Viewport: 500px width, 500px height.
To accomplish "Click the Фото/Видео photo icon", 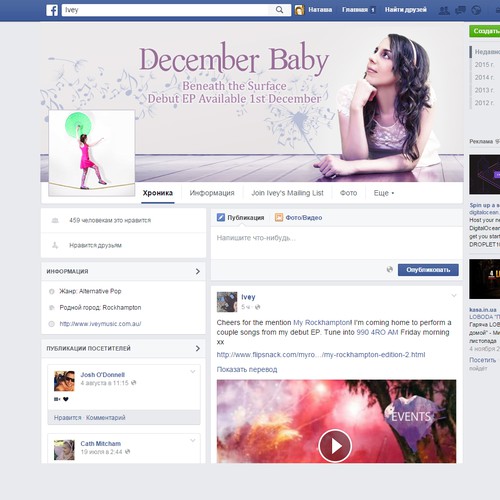I will tap(279, 217).
